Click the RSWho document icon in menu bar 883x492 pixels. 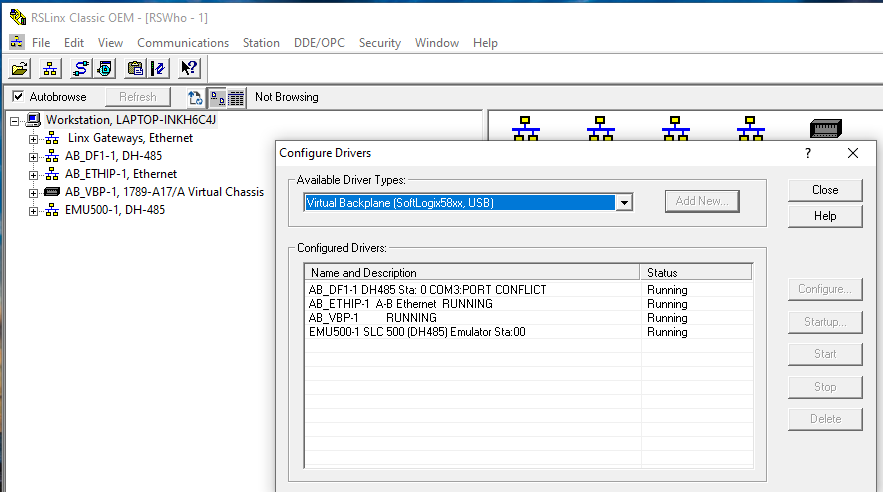pos(17,42)
